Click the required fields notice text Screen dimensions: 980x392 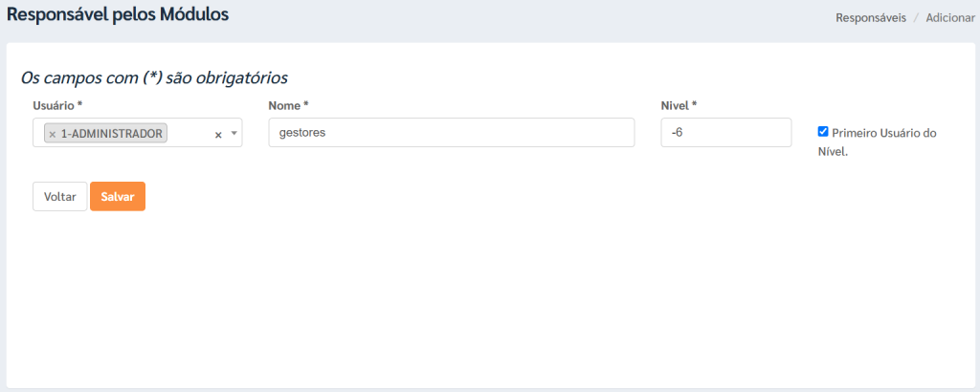(154, 78)
